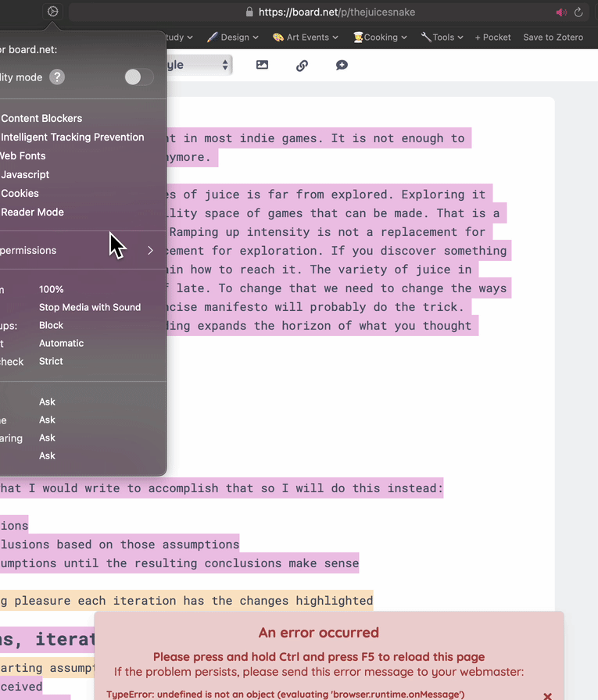Open the Cooking bookmarks menu
The height and width of the screenshot is (700, 598).
[381, 37]
